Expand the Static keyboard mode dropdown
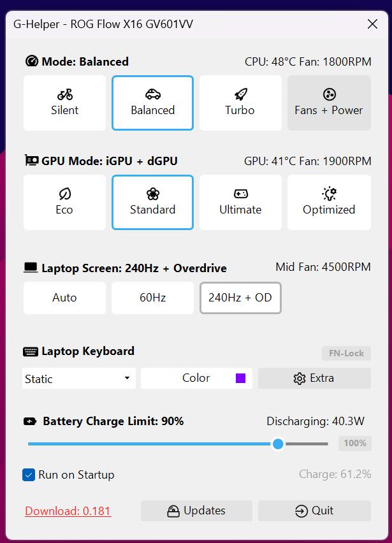The width and height of the screenshot is (392, 543). point(79,379)
